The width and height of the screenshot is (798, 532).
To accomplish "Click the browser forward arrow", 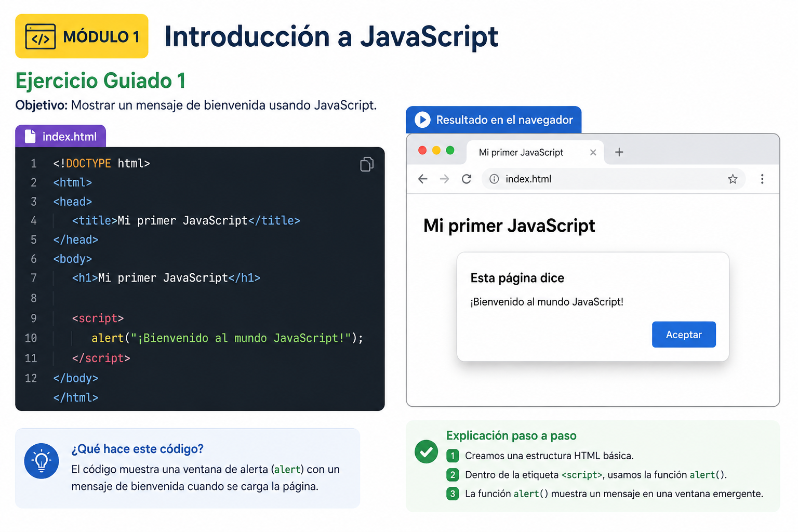I will click(x=444, y=179).
